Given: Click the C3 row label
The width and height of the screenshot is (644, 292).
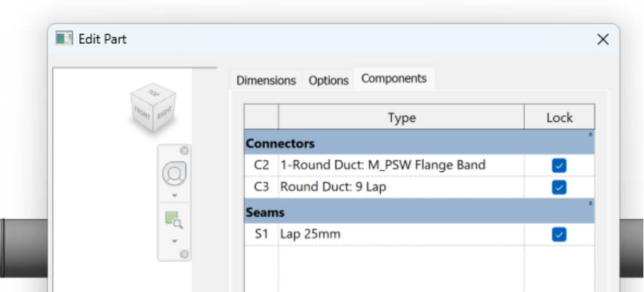Looking at the screenshot, I should click(261, 187).
